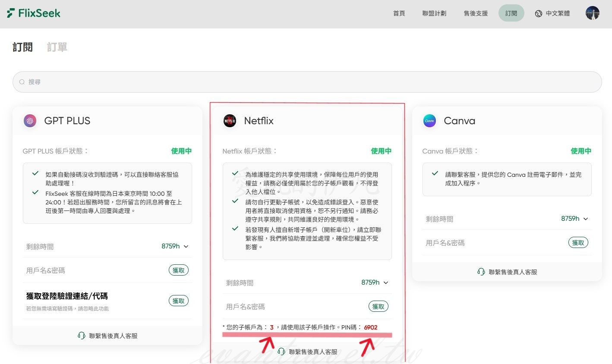Focus the 搜尋 search field
Image resolution: width=612 pixels, height=364 pixels.
point(307,82)
